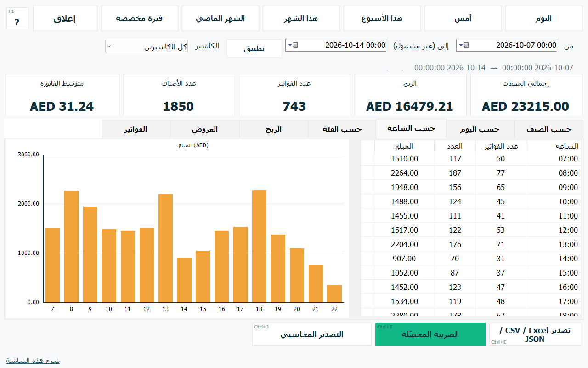Select the 'حسب الساعة' tab
588x368 pixels.
point(411,128)
